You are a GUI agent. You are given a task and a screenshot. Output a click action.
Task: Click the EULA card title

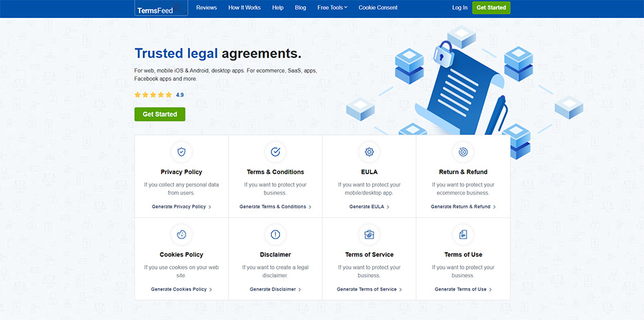point(370,172)
